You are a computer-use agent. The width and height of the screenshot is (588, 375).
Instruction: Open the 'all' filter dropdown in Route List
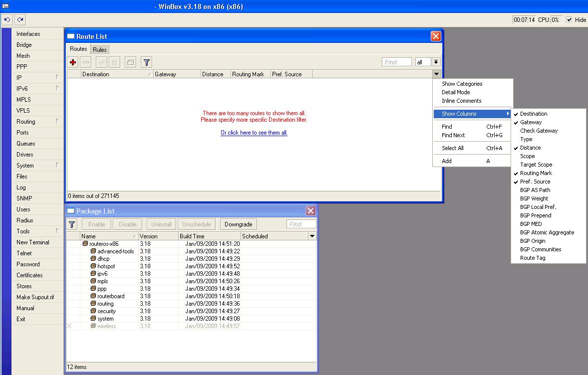click(436, 62)
